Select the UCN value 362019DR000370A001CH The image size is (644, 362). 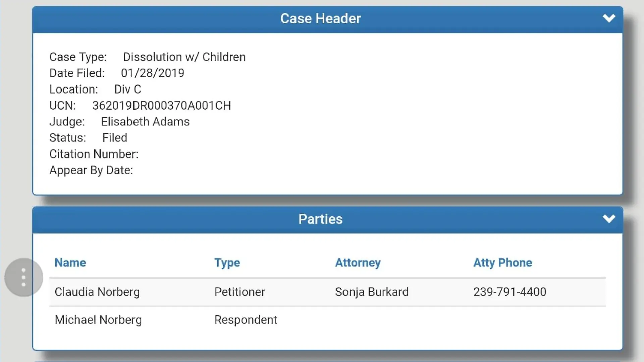click(x=161, y=106)
